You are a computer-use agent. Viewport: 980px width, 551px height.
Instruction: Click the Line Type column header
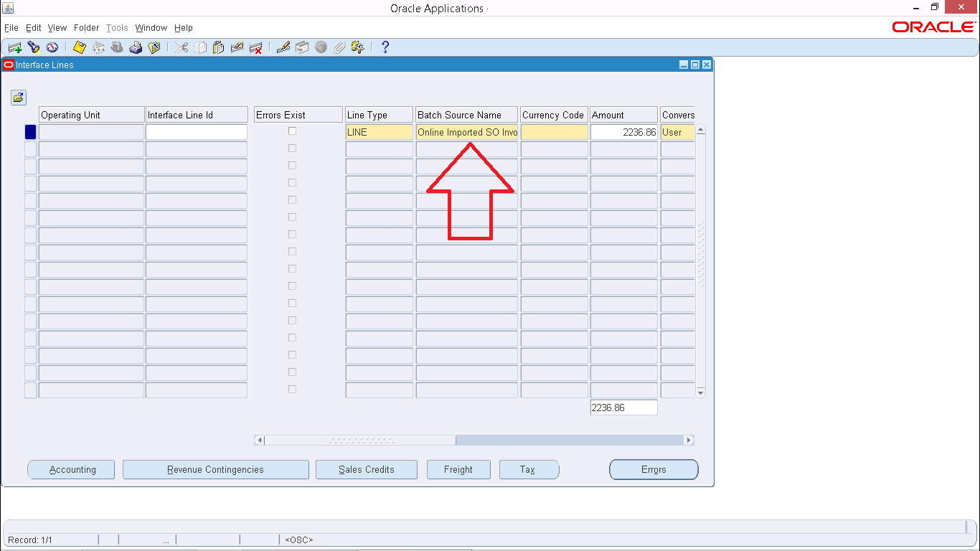(x=379, y=115)
